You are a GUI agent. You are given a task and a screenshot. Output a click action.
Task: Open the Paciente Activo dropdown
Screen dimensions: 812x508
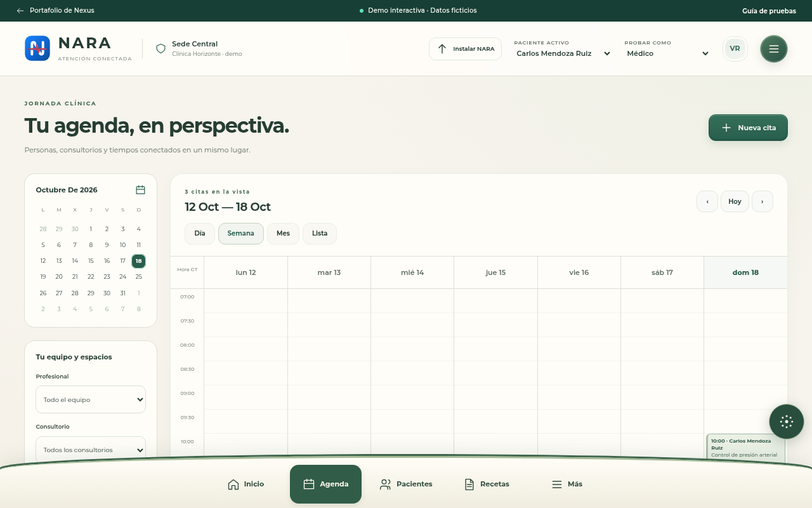[x=563, y=54]
